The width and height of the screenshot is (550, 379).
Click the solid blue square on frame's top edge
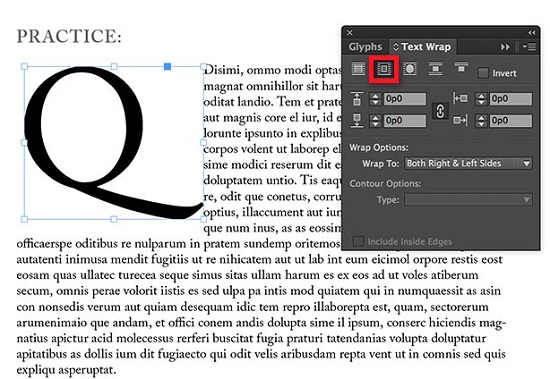click(168, 66)
